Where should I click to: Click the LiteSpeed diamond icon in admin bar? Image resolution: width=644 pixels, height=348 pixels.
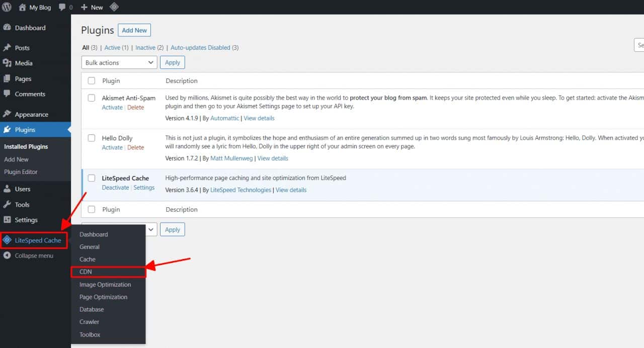(114, 7)
